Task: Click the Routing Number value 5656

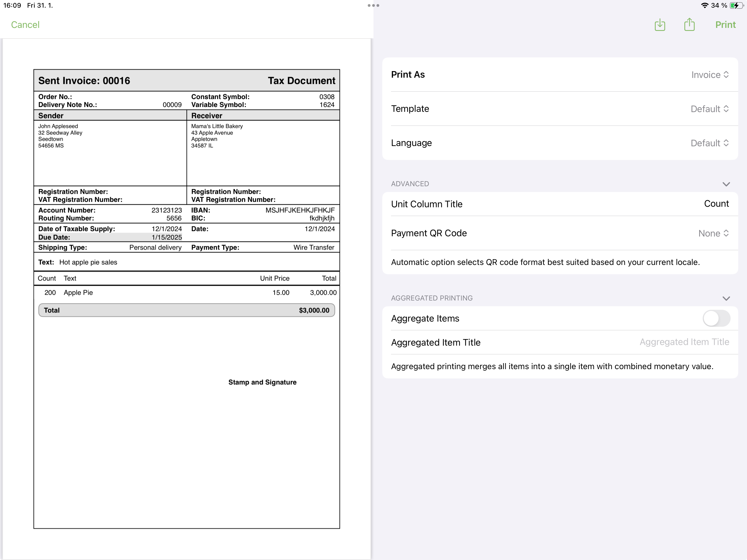Action: [x=174, y=218]
